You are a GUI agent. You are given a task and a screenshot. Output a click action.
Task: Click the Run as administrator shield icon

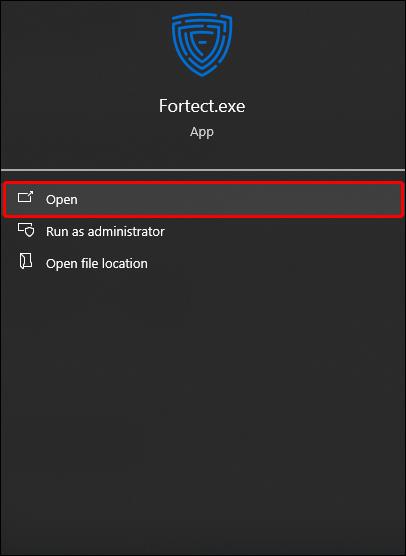click(x=26, y=230)
